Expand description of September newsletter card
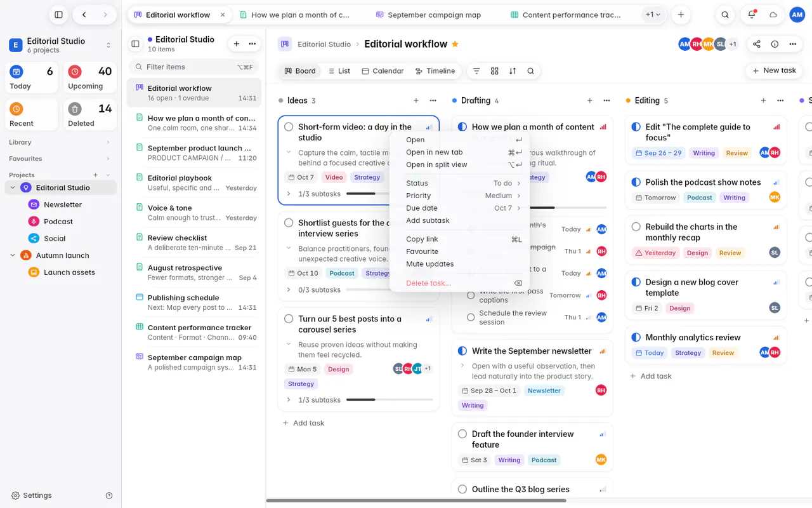Viewport: 812px width, 508px height. 462,366
